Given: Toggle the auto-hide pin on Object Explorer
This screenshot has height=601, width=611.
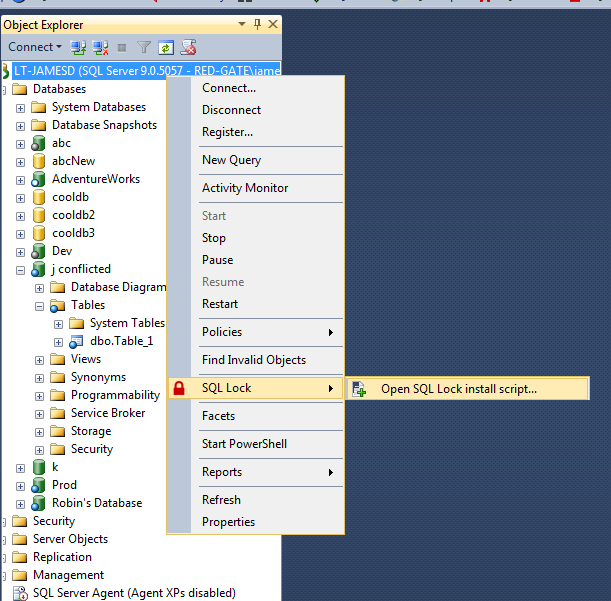Looking at the screenshot, I should pyautogui.click(x=257, y=24).
